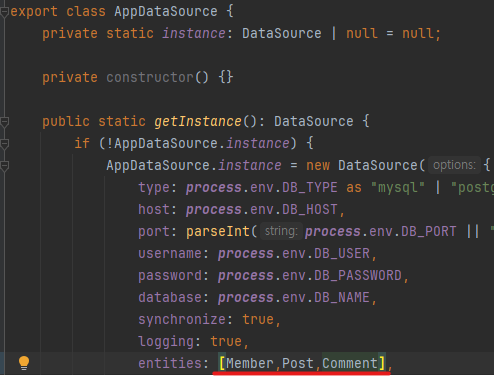Click the "mysql" string literal
The height and width of the screenshot is (376, 494).
(398, 188)
